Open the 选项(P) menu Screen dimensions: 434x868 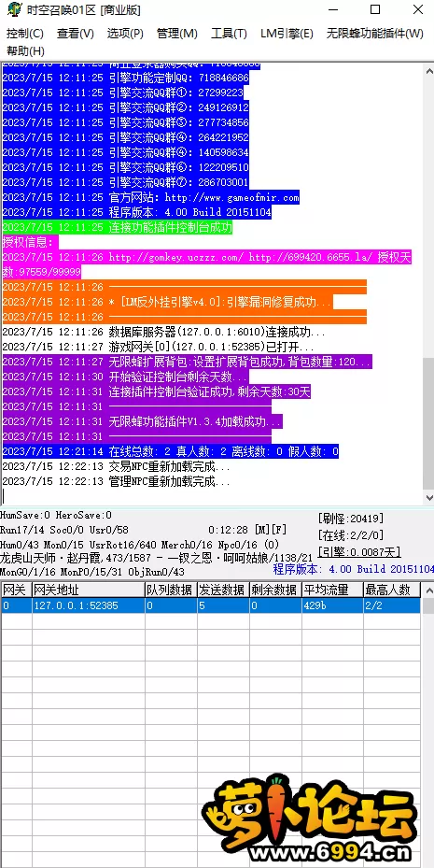125,34
